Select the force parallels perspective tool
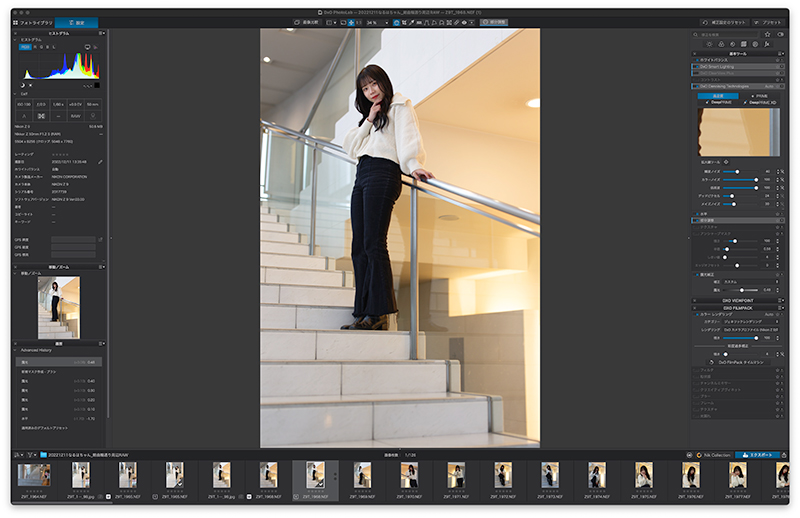This screenshot has width=800, height=518. pos(427,22)
